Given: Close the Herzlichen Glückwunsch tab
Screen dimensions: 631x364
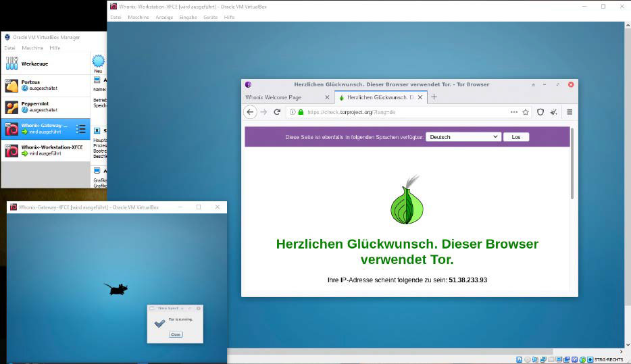Looking at the screenshot, I should (x=420, y=97).
